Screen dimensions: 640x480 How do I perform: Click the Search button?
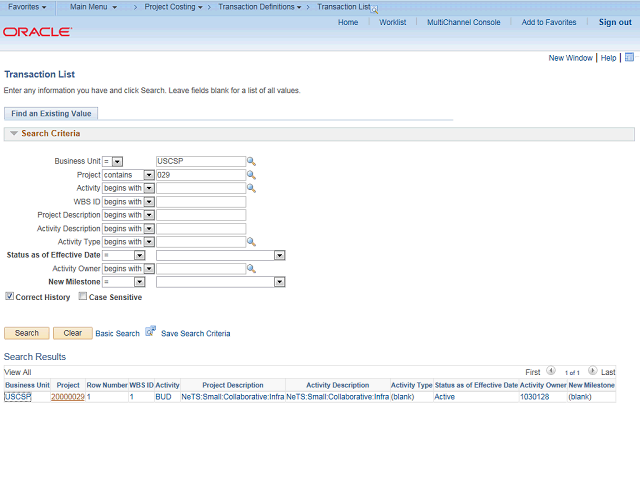click(x=27, y=333)
